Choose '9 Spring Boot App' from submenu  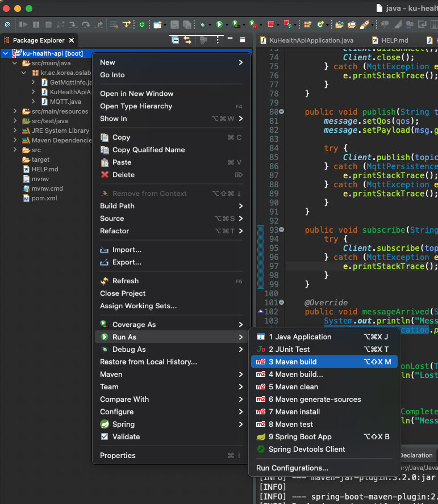324,436
